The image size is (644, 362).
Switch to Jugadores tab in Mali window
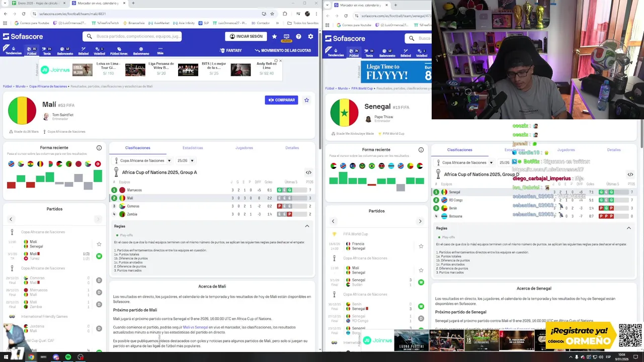click(244, 148)
